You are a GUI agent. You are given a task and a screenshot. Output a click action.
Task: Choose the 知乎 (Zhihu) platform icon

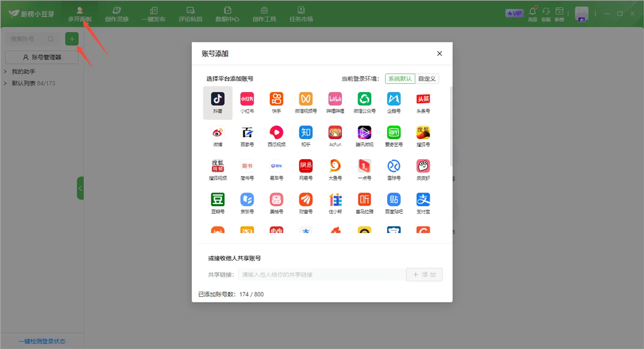click(305, 135)
